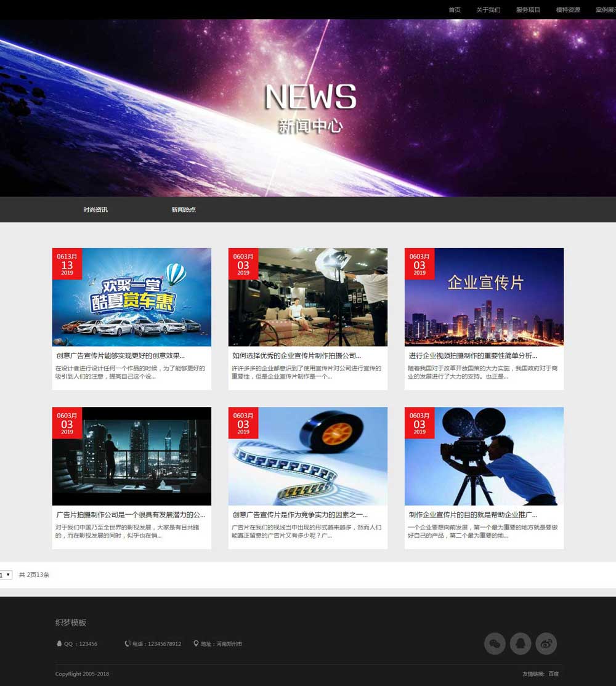Go to 首页 in top navigation
The image size is (616, 686).
455,10
